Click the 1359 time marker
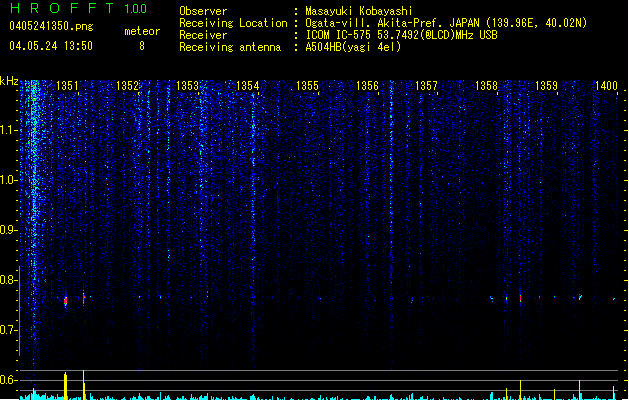This screenshot has width=629, height=400. (x=546, y=86)
